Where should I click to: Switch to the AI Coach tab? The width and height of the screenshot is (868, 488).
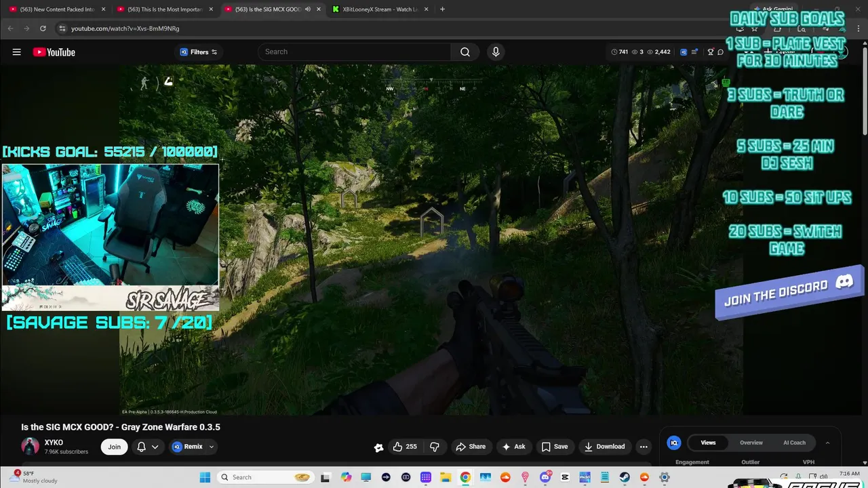coord(794,443)
